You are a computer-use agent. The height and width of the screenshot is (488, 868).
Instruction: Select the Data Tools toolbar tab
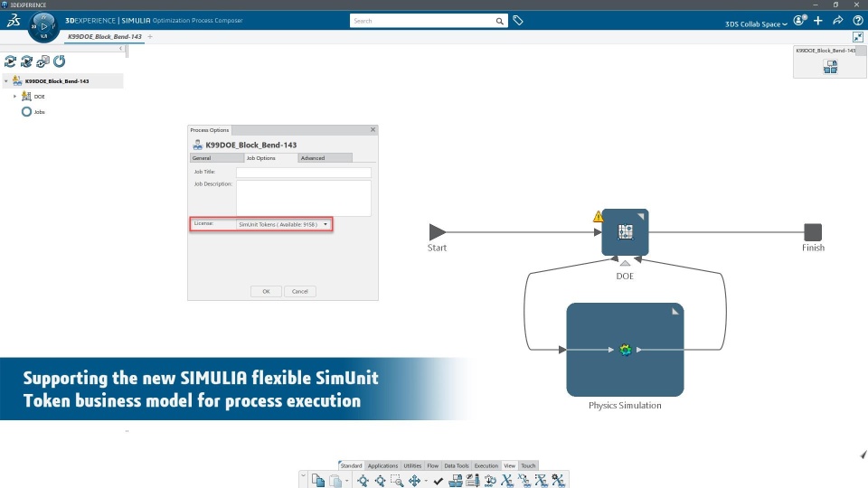(x=456, y=466)
